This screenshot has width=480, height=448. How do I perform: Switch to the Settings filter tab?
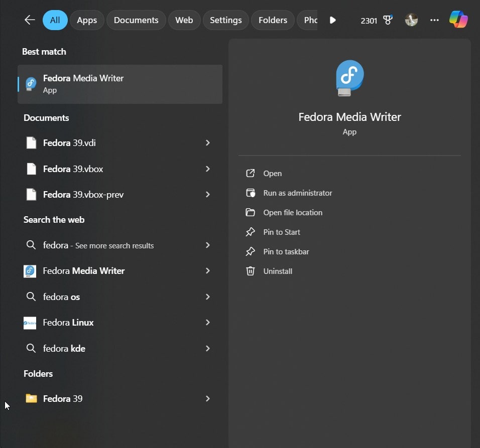pos(226,20)
